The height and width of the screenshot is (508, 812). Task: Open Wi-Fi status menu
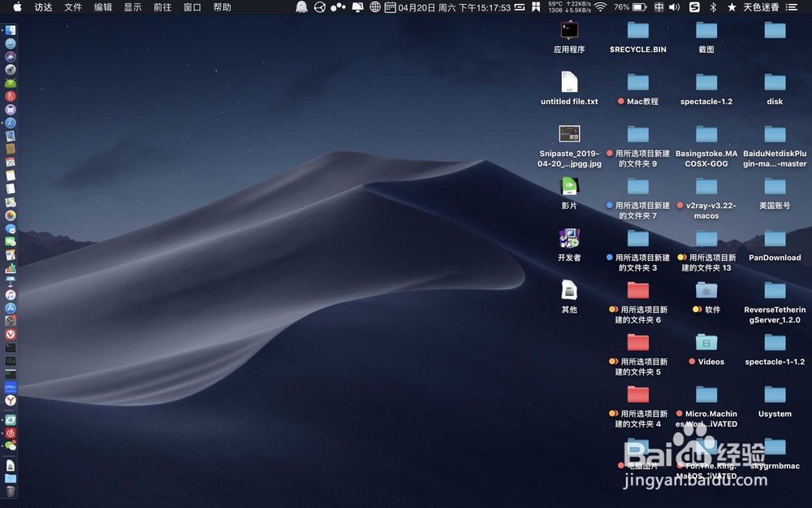pos(600,7)
